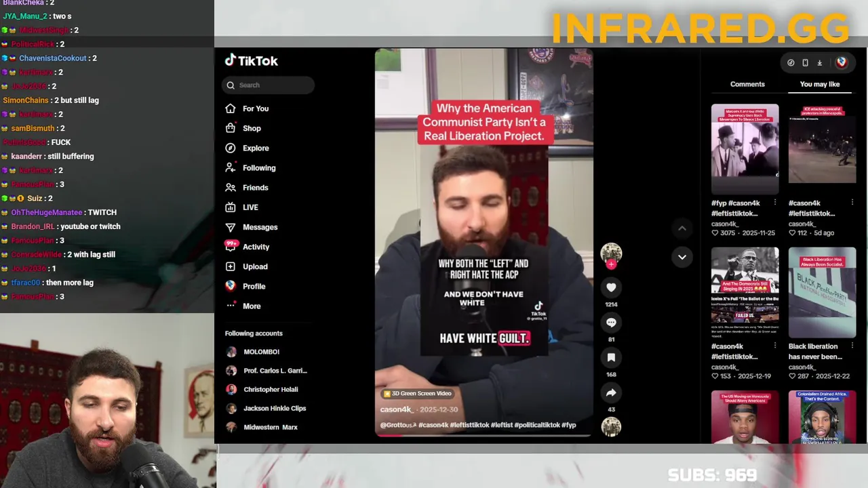Open Malcolm X Ballot video thumbnail
The height and width of the screenshot is (488, 868).
pyautogui.click(x=745, y=292)
